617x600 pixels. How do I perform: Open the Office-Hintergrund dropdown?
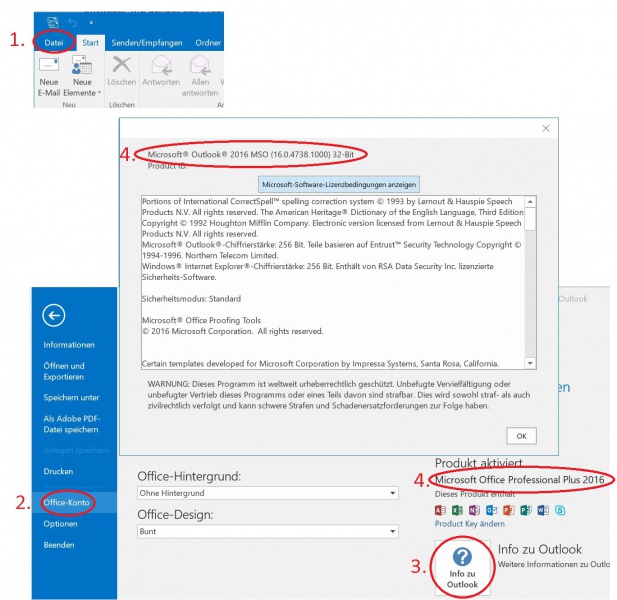(268, 493)
